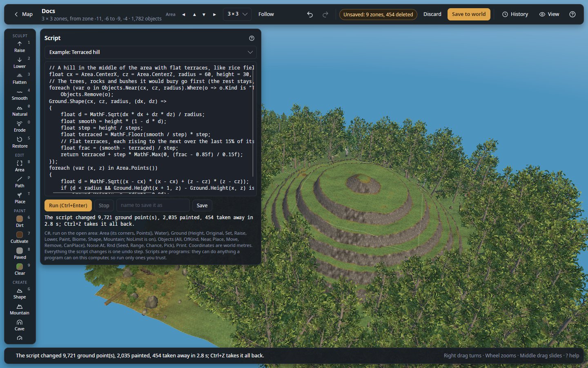Focus the 'name to save it as' field

tap(153, 206)
